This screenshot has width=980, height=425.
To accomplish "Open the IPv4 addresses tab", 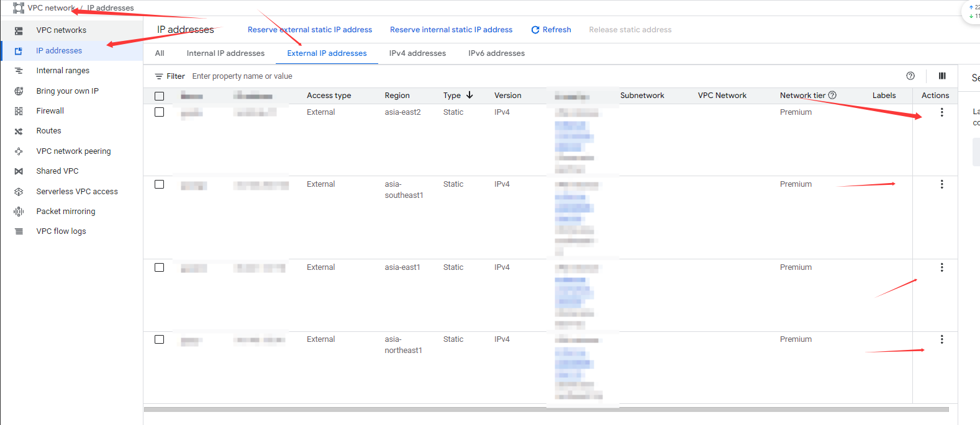I will point(417,53).
